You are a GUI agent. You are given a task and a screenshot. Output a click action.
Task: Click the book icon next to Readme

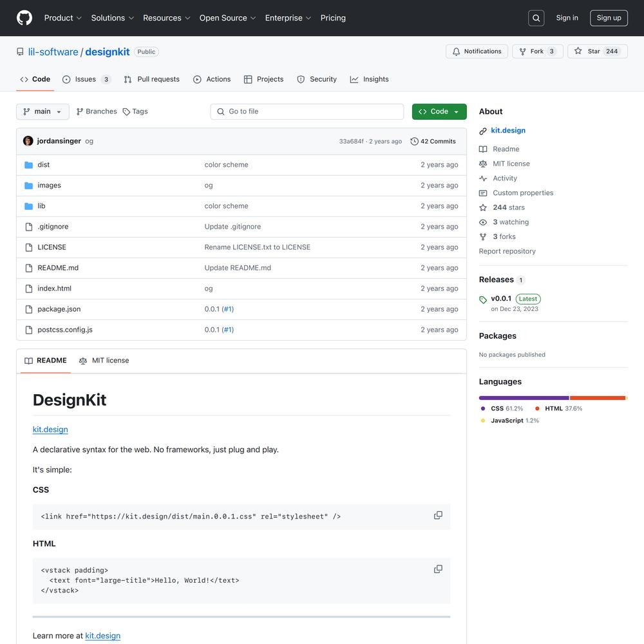483,149
